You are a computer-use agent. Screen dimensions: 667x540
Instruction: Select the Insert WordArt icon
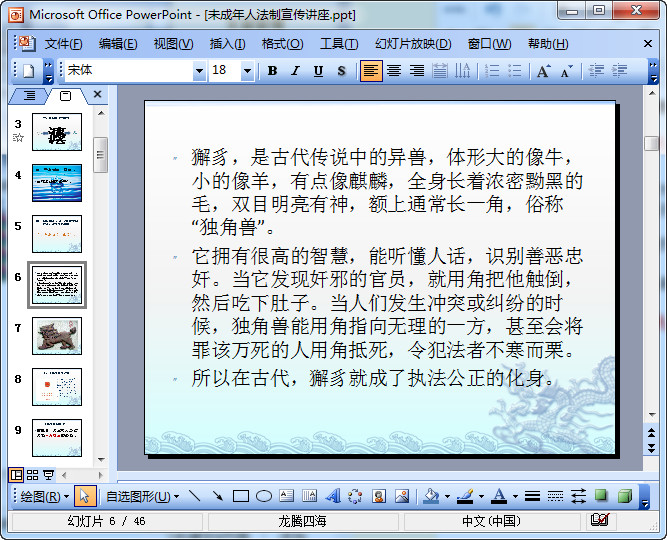333,496
